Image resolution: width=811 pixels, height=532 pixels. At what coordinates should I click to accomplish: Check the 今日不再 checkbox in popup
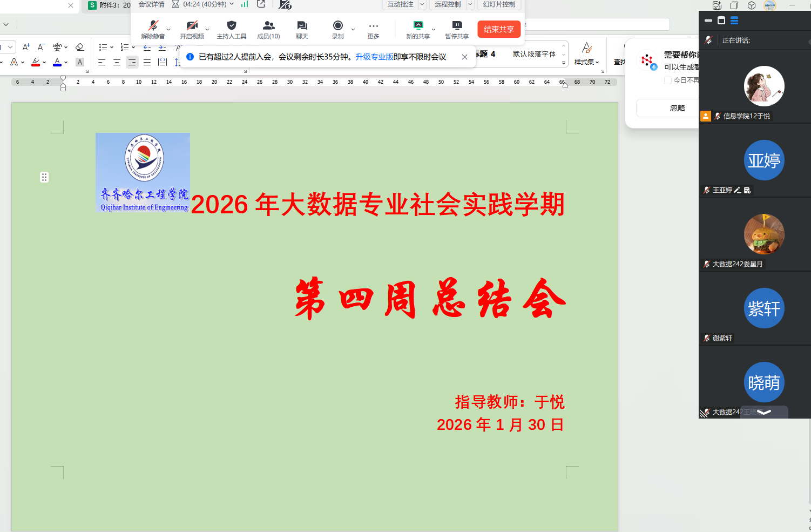pos(668,80)
